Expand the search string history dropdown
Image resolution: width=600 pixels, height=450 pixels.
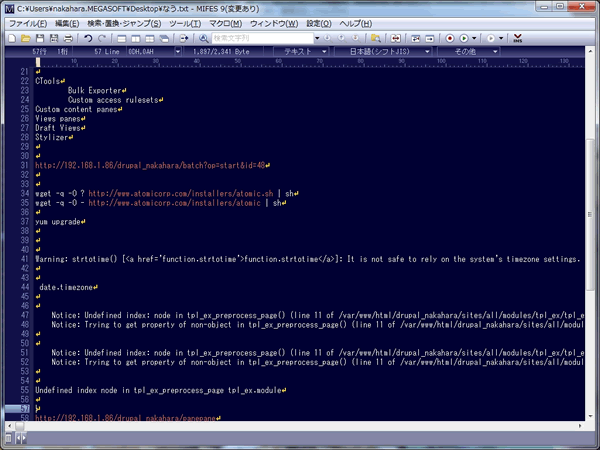(x=317, y=37)
